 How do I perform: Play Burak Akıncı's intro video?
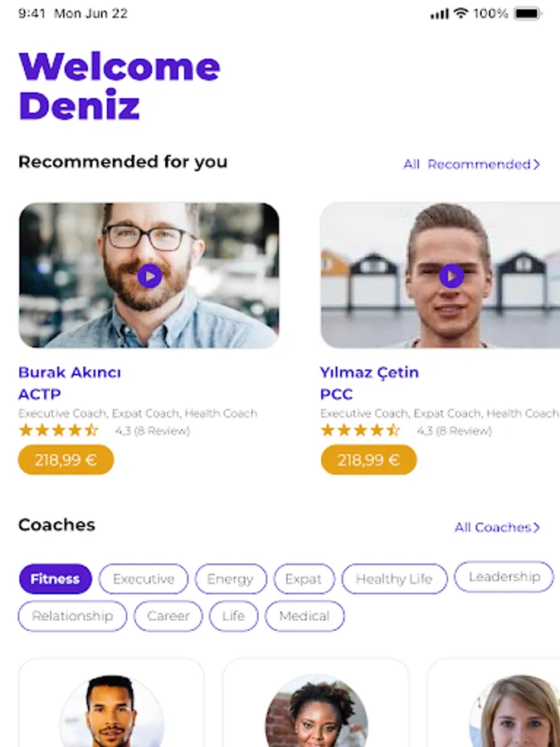[149, 276]
